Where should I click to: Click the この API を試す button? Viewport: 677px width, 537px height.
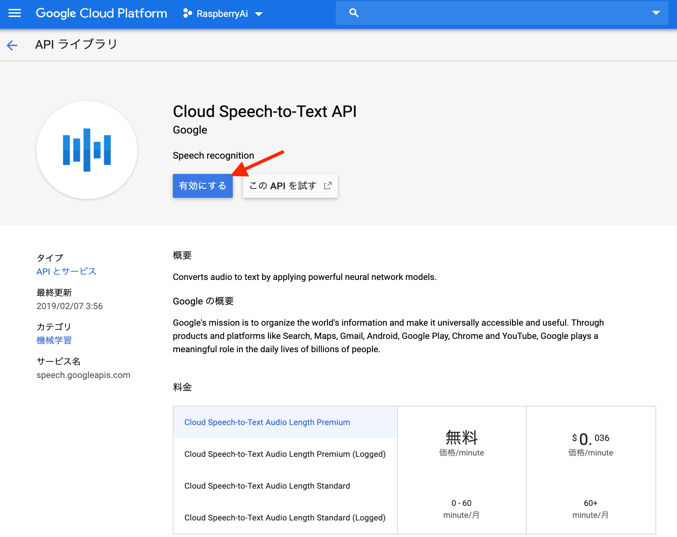tap(290, 186)
